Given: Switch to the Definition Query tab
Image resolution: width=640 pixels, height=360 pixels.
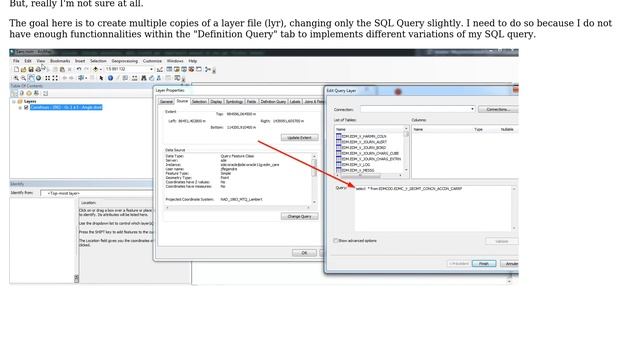Looking at the screenshot, I should point(273,102).
